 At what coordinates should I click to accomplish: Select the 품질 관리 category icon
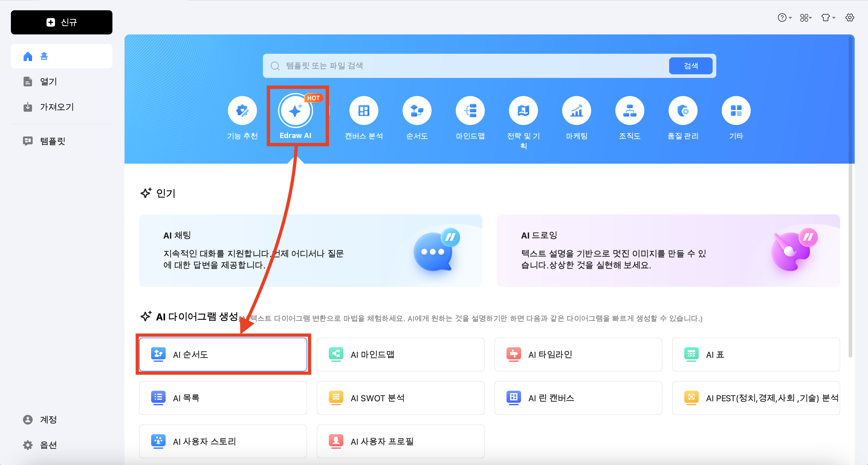(683, 111)
